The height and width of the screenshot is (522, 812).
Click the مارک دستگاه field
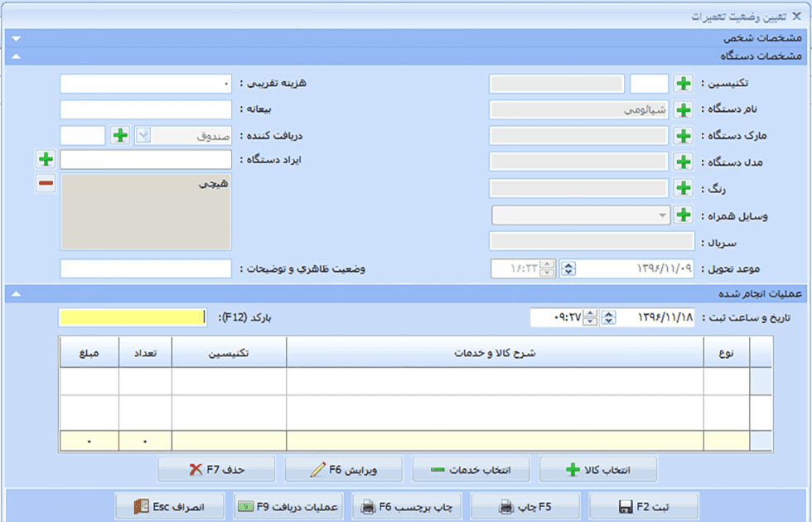tap(578, 136)
